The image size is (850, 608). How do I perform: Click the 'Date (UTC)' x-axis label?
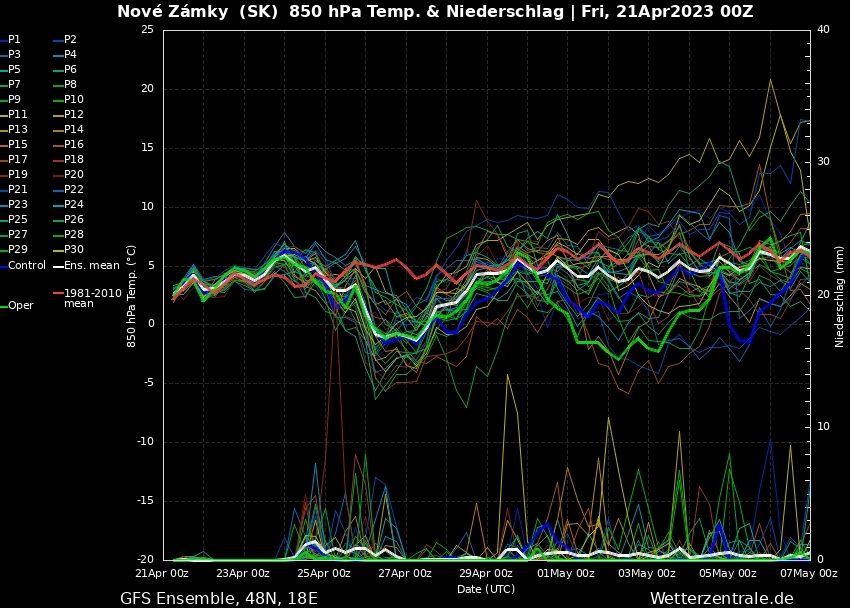pyautogui.click(x=486, y=588)
